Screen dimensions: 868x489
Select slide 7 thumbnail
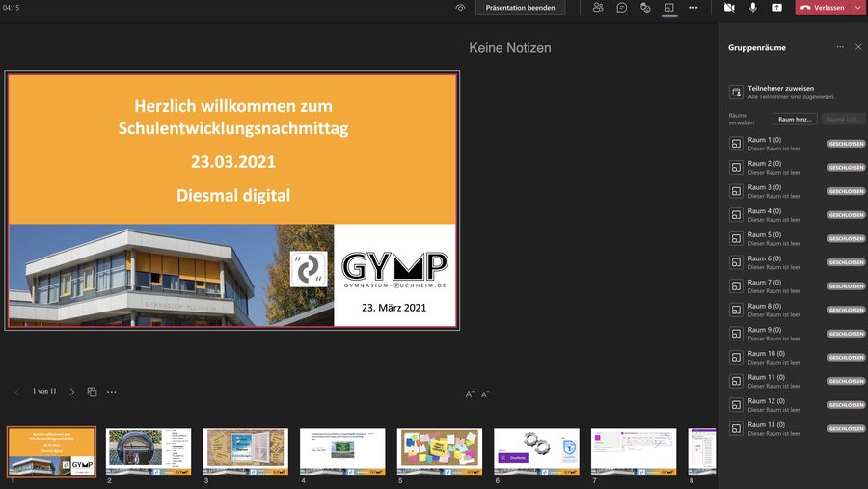pos(634,452)
